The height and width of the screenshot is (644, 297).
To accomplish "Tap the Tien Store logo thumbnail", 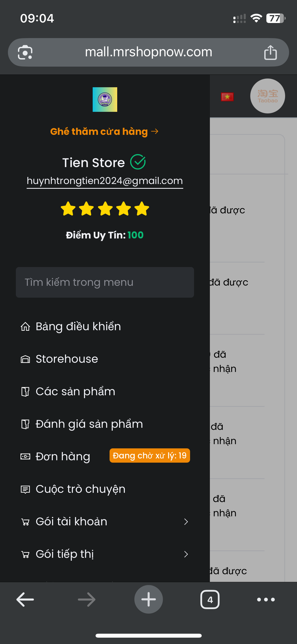I will (x=105, y=99).
